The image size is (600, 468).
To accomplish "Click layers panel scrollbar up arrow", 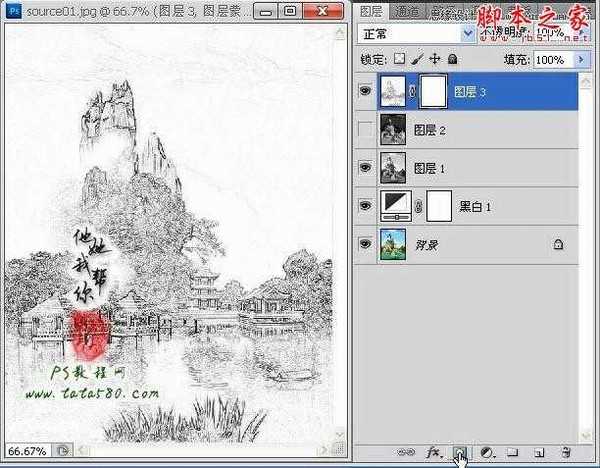I will click(586, 81).
